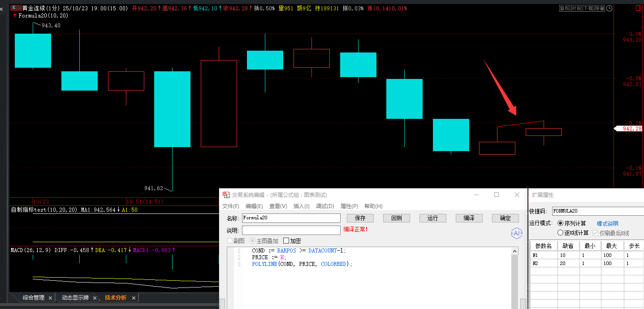Click the 说明 description input field
Image resolution: width=644 pixels, height=309 pixels.
point(291,230)
